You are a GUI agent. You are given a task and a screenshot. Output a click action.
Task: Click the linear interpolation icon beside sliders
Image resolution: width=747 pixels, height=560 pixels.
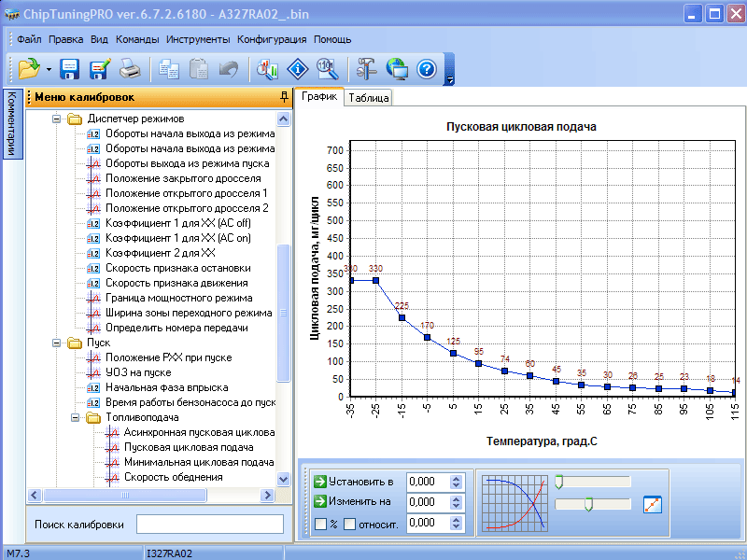653,504
